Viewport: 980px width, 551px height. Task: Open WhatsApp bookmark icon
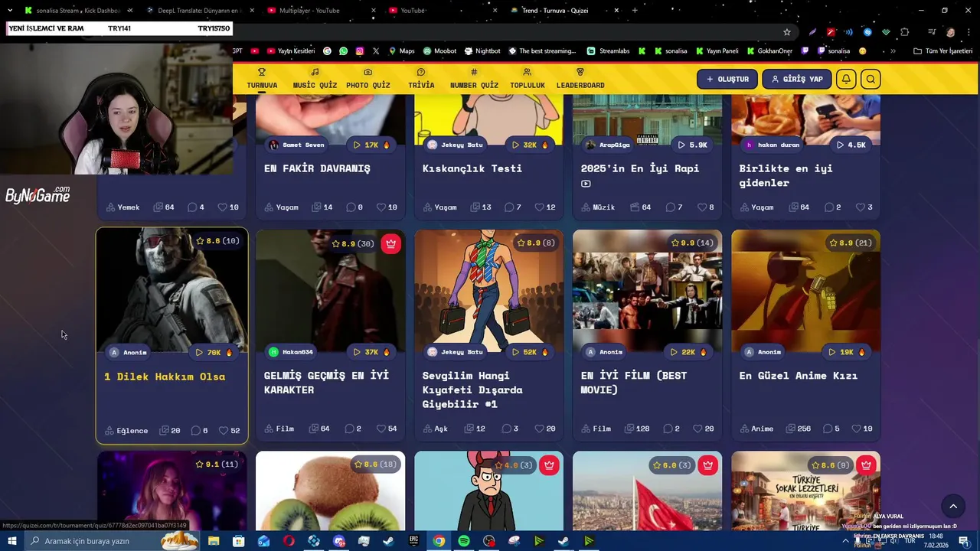pyautogui.click(x=343, y=51)
